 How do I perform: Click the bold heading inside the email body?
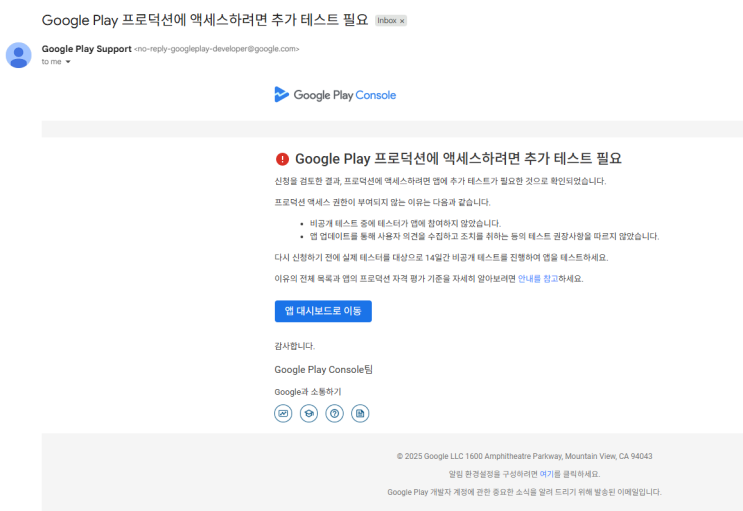click(458, 159)
